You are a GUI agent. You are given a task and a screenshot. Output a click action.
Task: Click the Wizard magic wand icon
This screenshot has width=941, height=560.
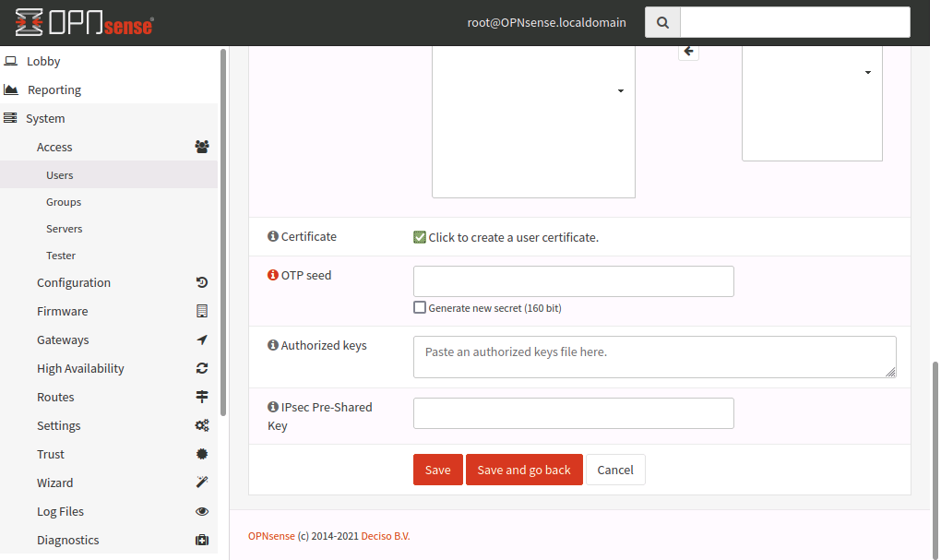point(202,483)
